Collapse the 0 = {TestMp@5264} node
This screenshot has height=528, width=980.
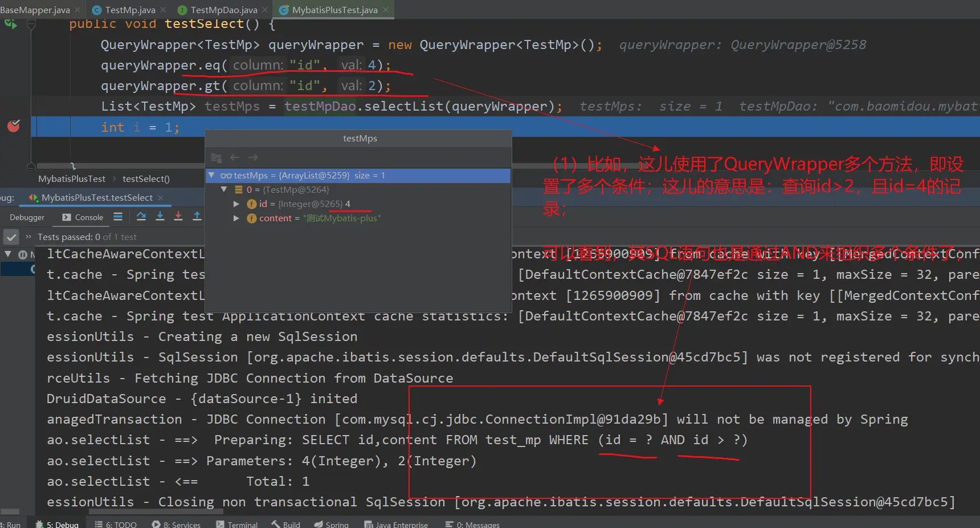[x=224, y=189]
